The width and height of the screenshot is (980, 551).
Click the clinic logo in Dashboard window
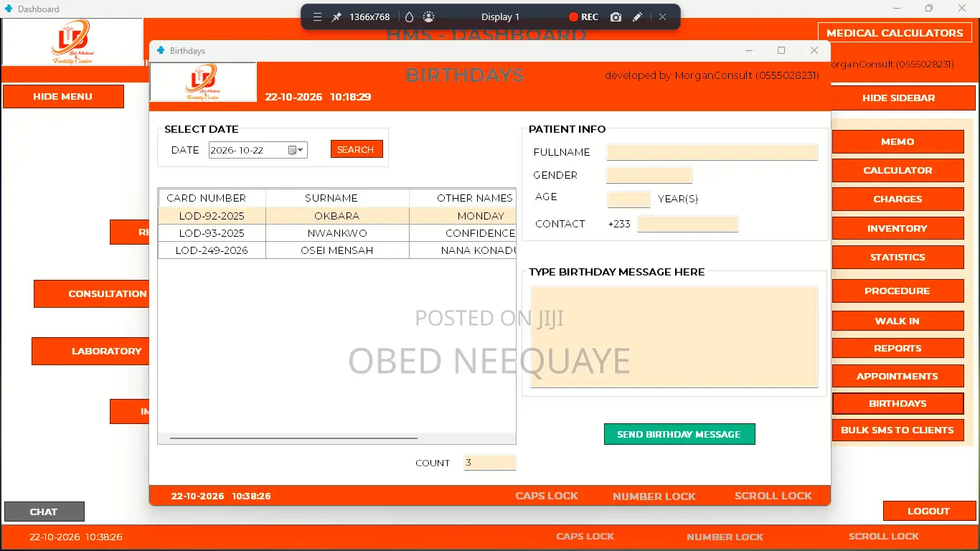(72, 42)
